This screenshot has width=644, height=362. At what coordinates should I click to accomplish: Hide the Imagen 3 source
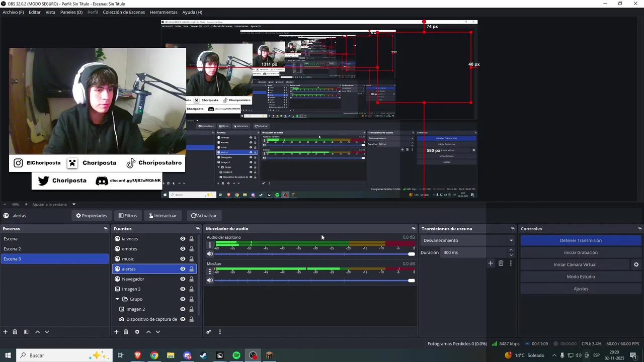[183, 289]
